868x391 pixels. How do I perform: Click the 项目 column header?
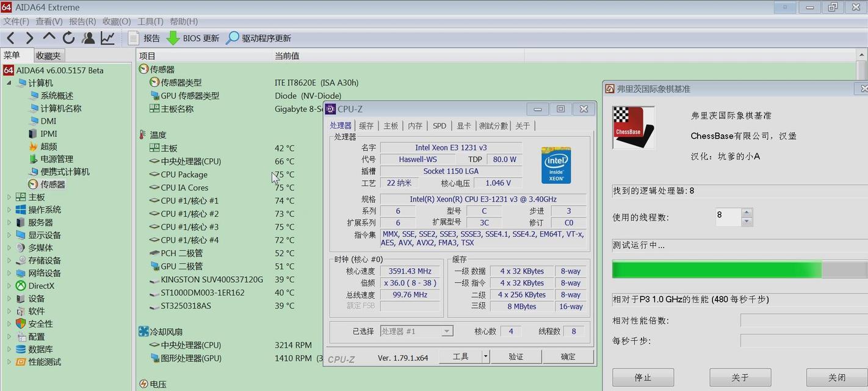pos(204,56)
